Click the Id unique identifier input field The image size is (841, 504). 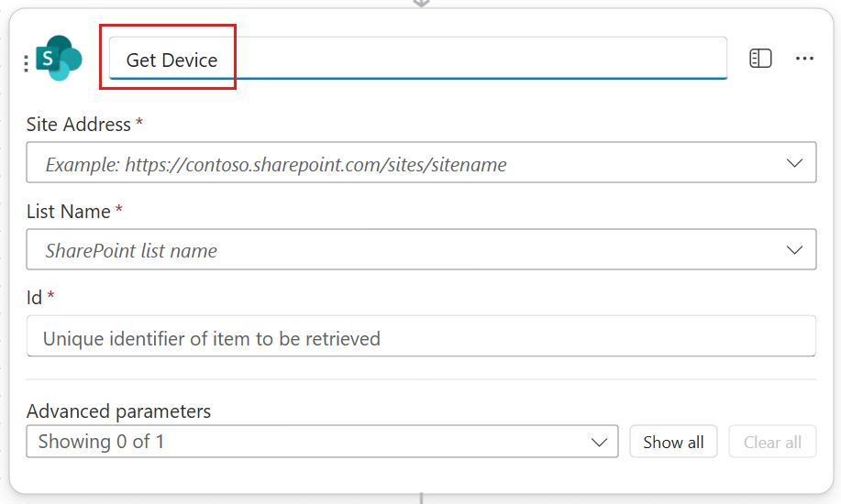(x=420, y=338)
